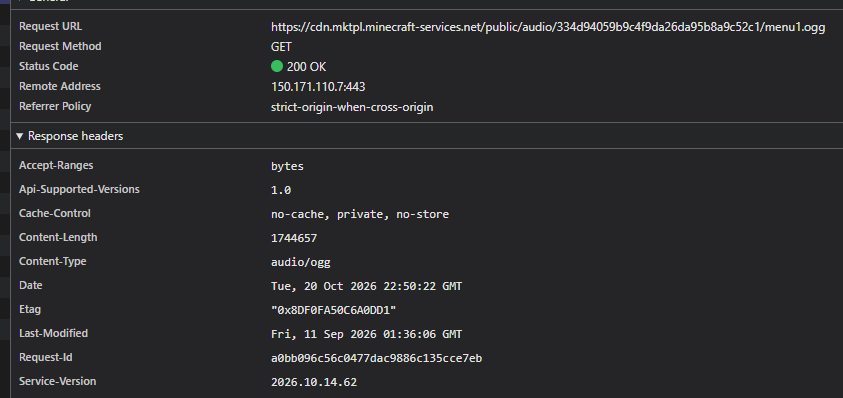
Task: Click the Remote Address label
Action: tap(60, 86)
